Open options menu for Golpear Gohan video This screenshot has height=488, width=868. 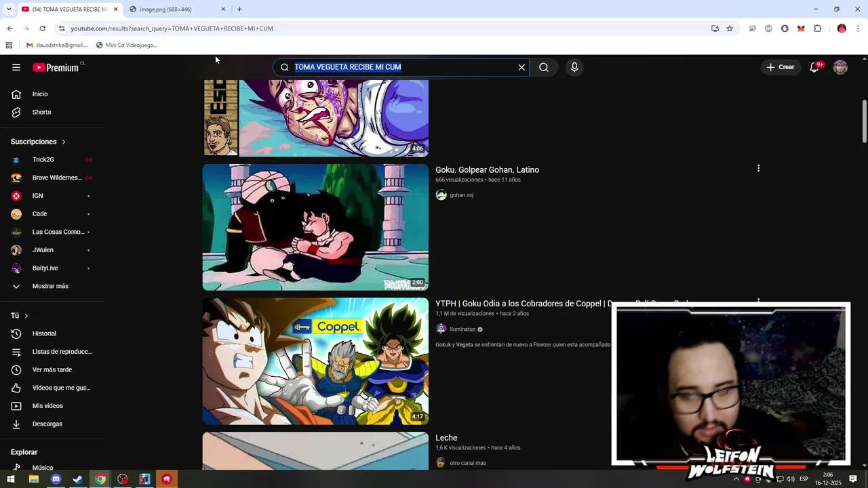click(758, 168)
